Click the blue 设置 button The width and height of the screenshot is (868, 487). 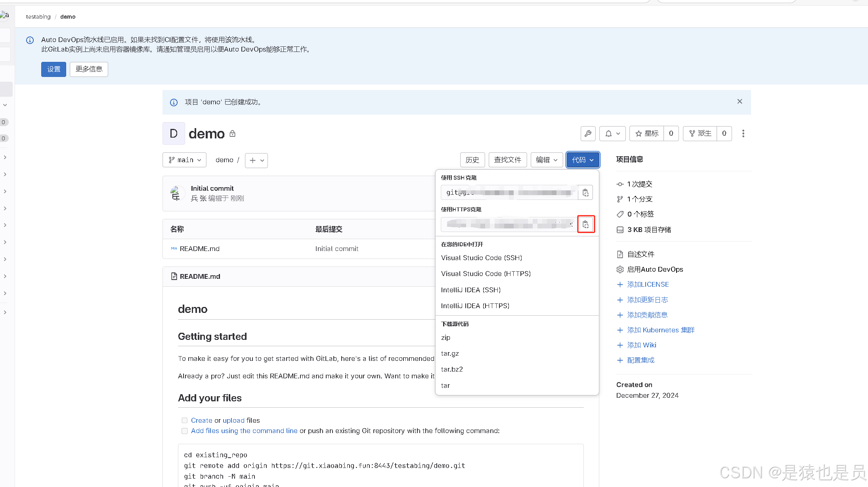[54, 69]
